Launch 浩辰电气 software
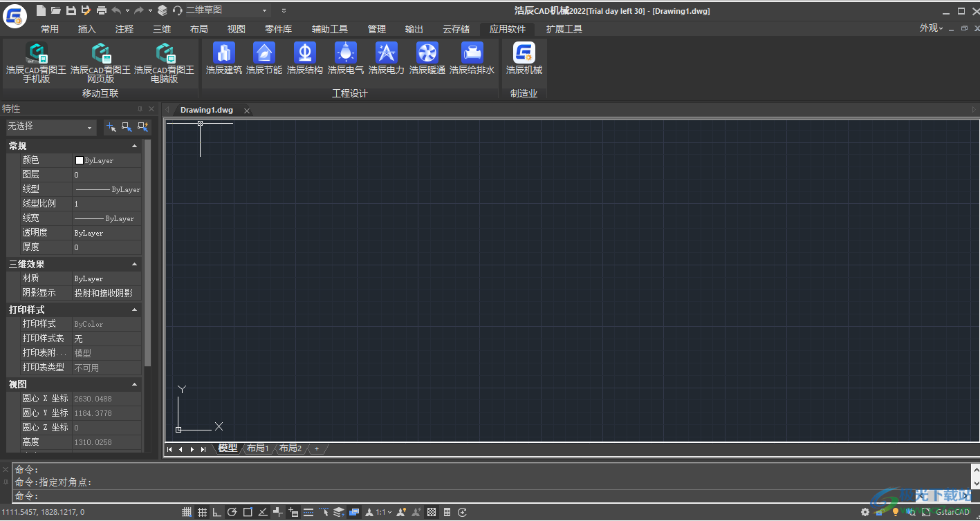The height and width of the screenshot is (521, 980). click(x=345, y=59)
